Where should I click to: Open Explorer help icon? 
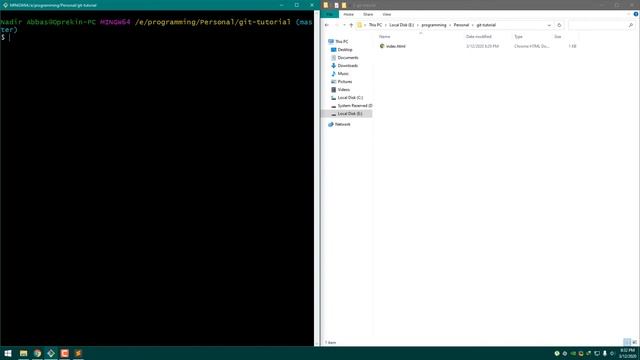(636, 14)
